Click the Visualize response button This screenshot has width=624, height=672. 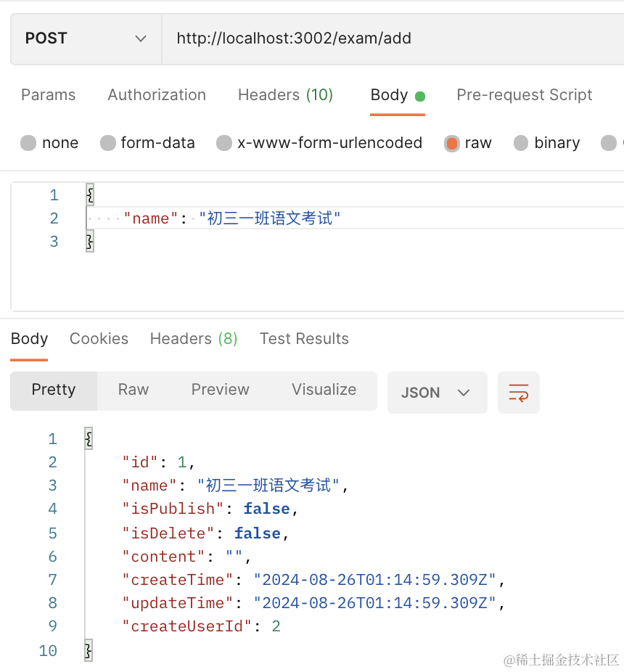coord(324,390)
